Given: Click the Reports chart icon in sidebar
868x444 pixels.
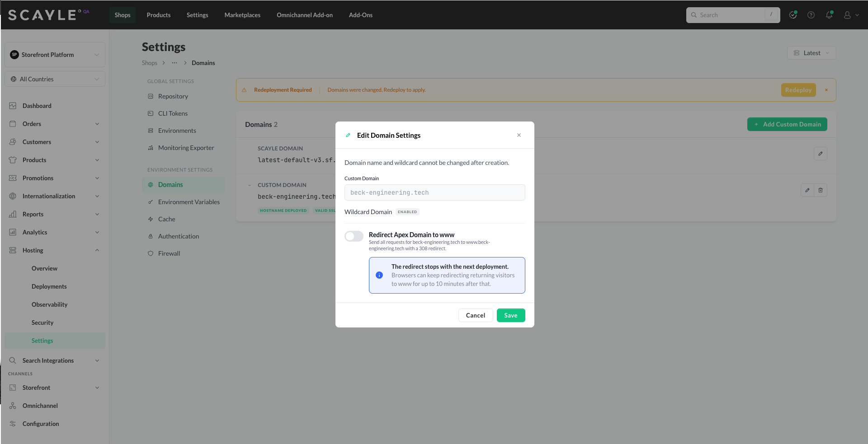Looking at the screenshot, I should (13, 214).
